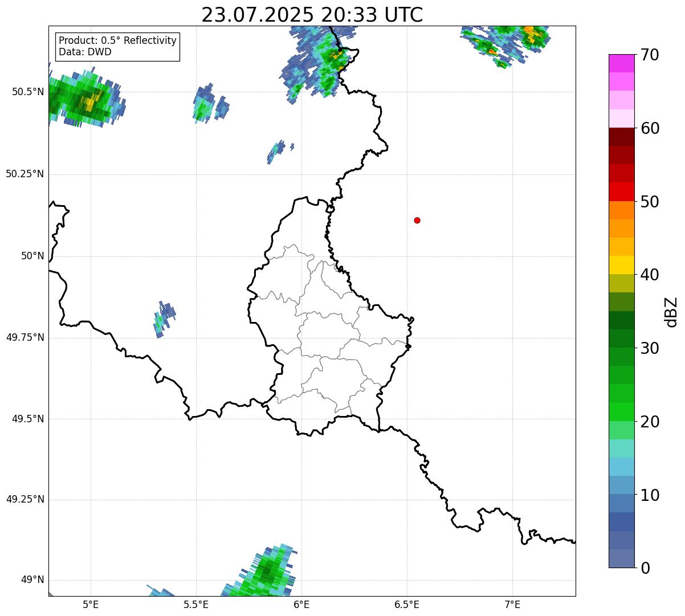Click the "dBZ" colorbar label
This screenshot has height=616, width=685.
coord(671,312)
